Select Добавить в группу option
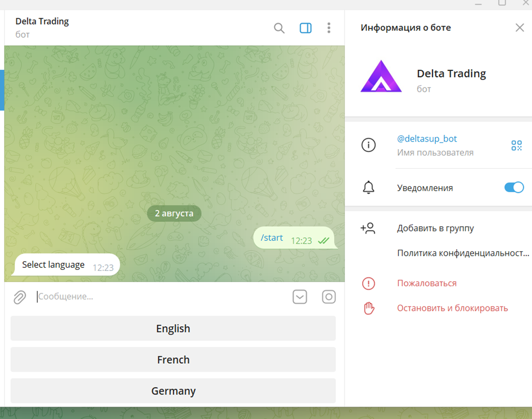Image resolution: width=532 pixels, height=419 pixels. (435, 228)
